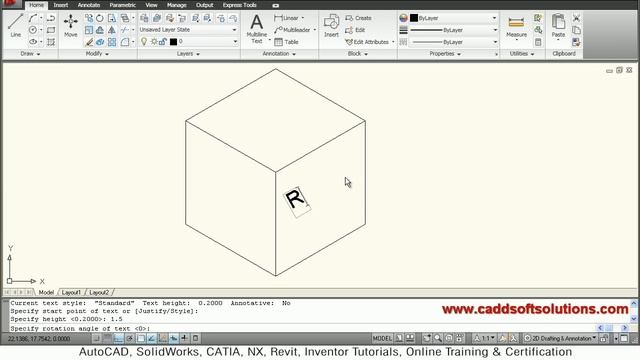This screenshot has width=640, height=360.
Task: Click the Zoom magnifier in status bar
Action: 438,338
